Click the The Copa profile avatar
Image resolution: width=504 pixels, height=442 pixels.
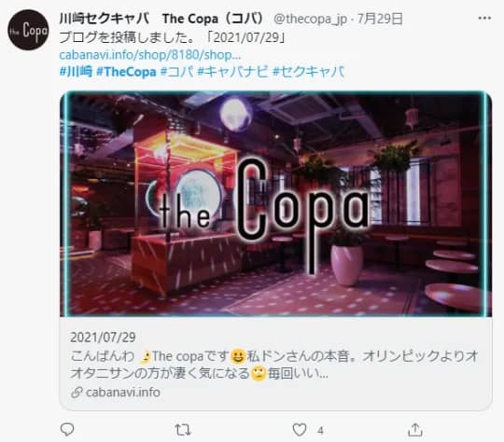click(x=28, y=30)
